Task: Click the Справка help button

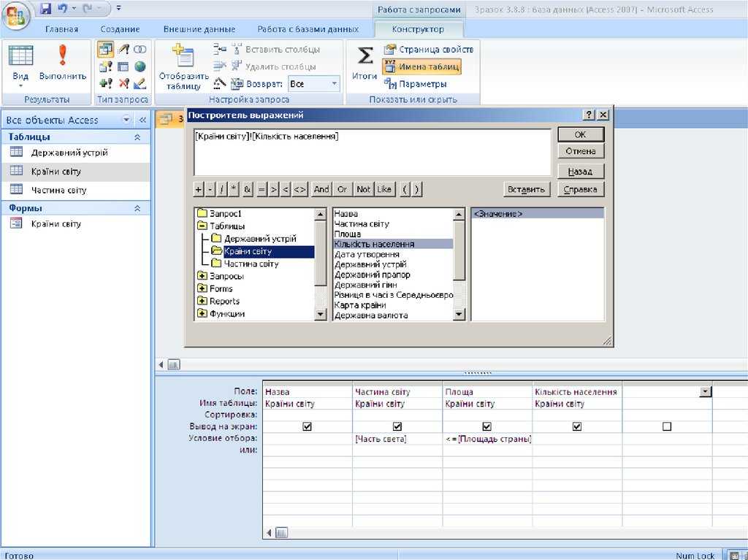Action: pos(581,189)
